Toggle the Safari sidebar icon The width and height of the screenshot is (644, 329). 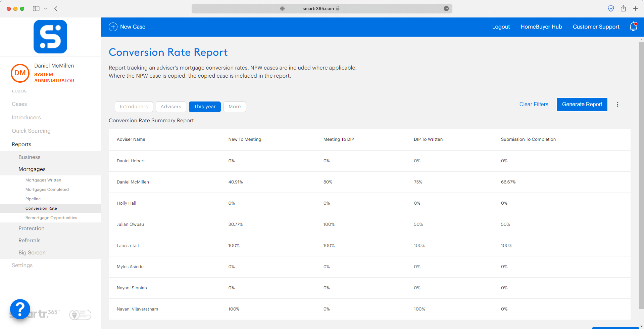(x=36, y=9)
